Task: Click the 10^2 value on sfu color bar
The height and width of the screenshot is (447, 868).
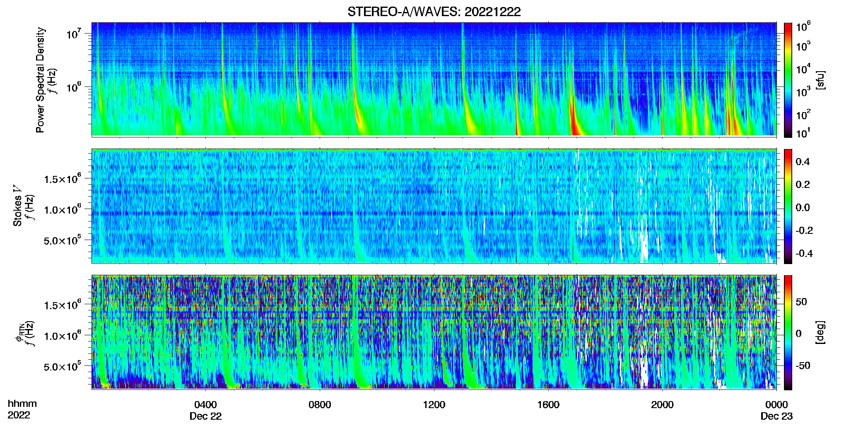Action: pyautogui.click(x=803, y=115)
